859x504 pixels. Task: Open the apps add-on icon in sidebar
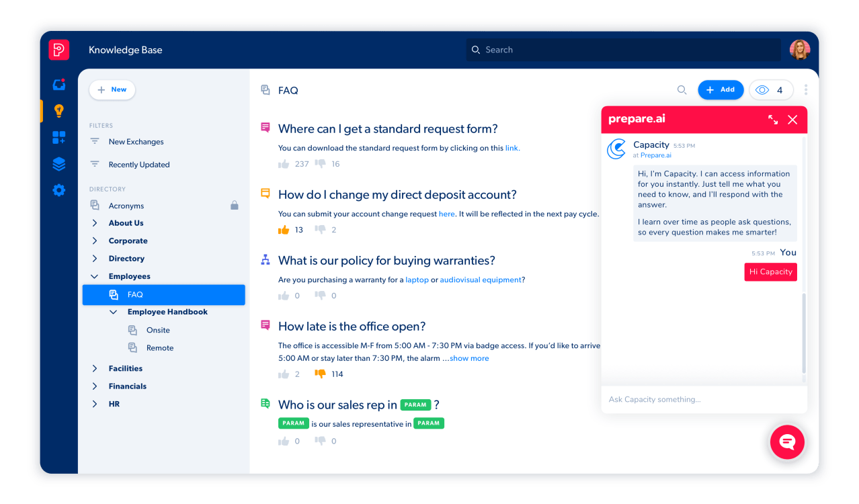point(59,137)
